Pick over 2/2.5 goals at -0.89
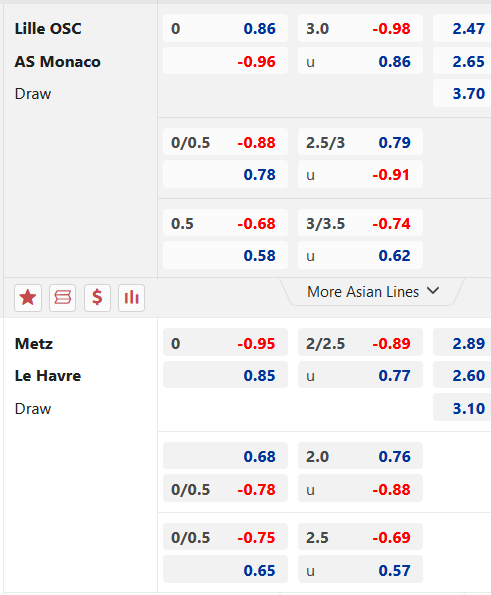Screen dimensions: 491x595 pyautogui.click(x=360, y=343)
